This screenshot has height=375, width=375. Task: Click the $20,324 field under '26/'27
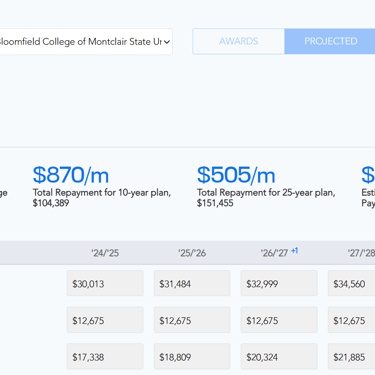tap(279, 357)
